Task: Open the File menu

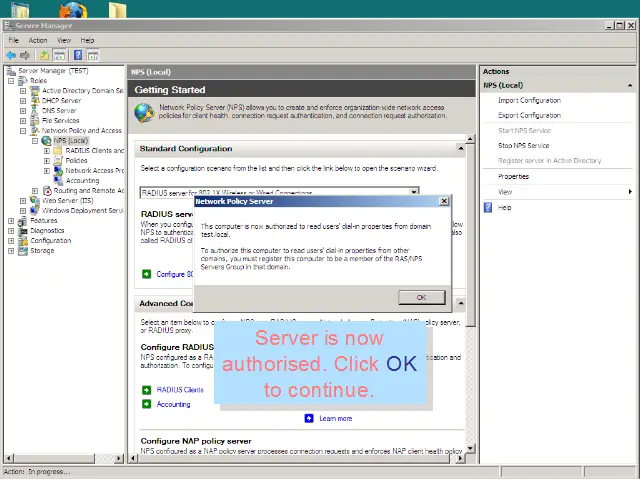Action: click(13, 40)
